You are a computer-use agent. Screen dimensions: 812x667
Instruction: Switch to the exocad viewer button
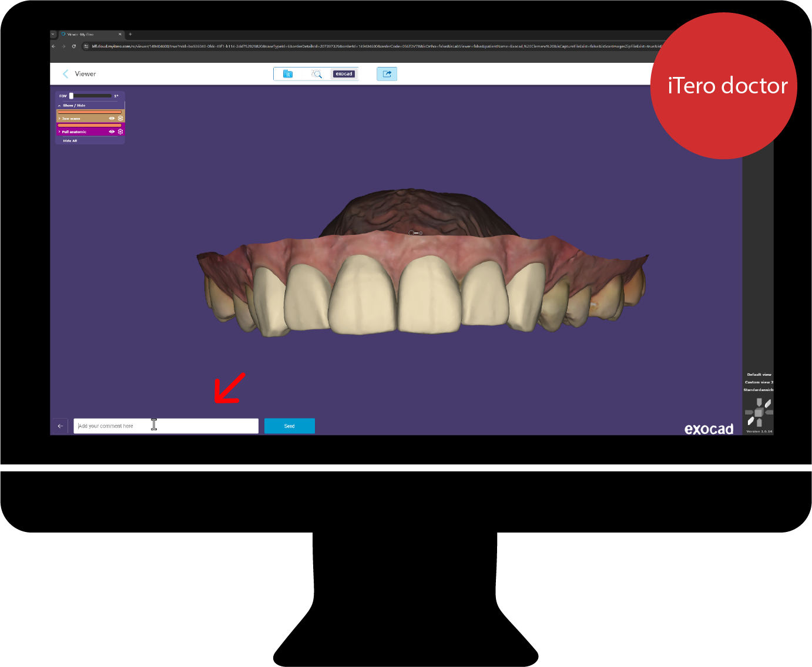click(344, 74)
